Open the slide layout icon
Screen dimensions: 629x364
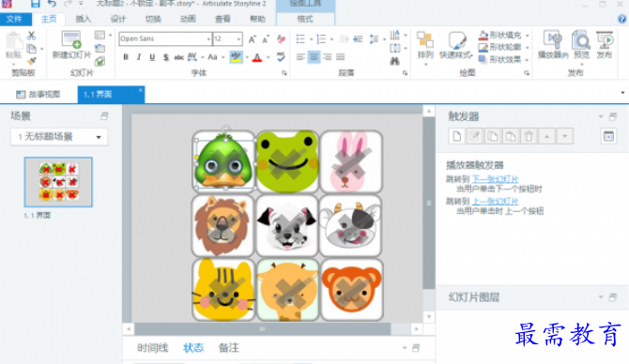100,36
